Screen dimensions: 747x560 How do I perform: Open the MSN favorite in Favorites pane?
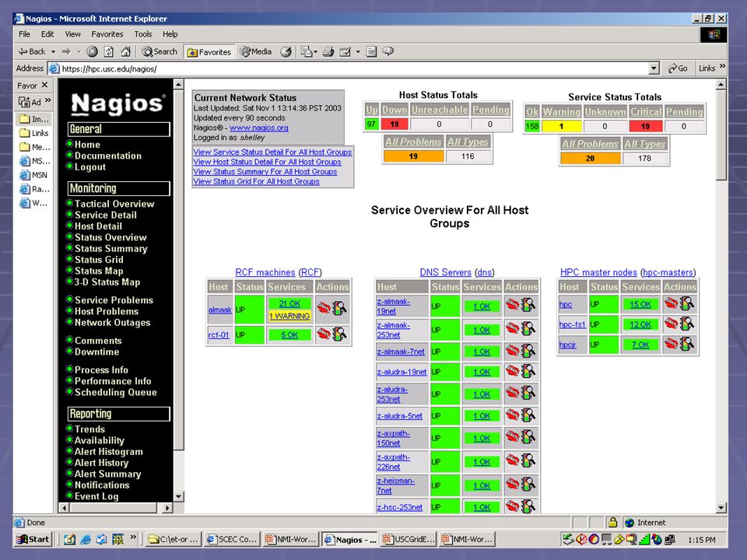(x=33, y=175)
